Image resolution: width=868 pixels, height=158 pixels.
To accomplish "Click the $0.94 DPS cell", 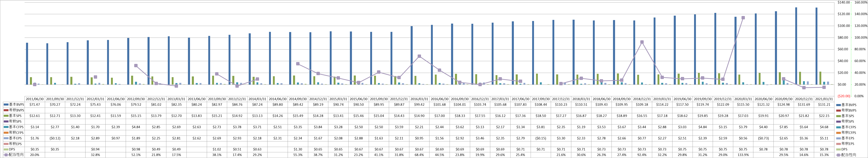I will point(95,149).
